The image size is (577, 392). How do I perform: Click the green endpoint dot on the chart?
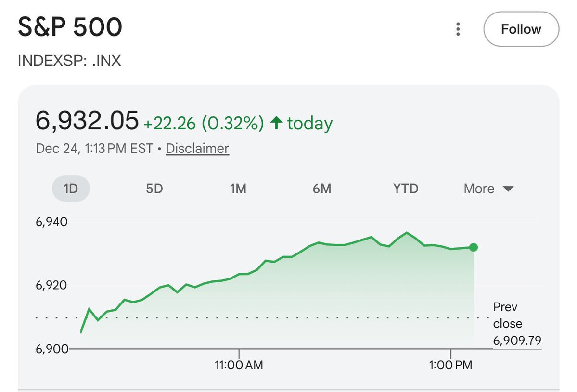[x=474, y=247]
